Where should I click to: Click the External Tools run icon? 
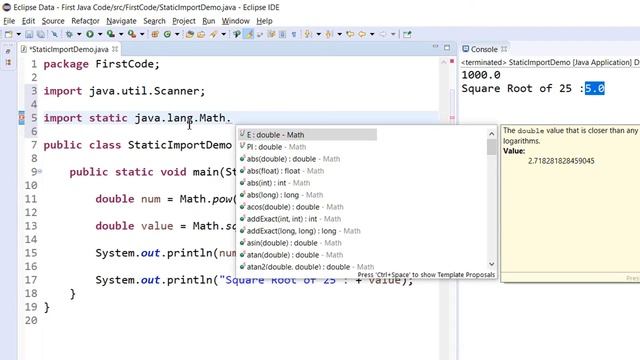pyautogui.click(x=132, y=34)
